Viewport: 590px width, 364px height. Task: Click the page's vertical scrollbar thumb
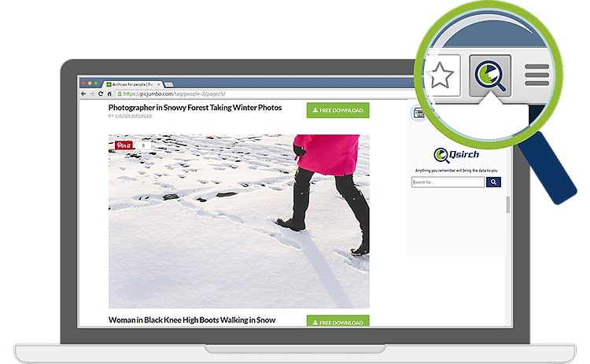pos(507,204)
